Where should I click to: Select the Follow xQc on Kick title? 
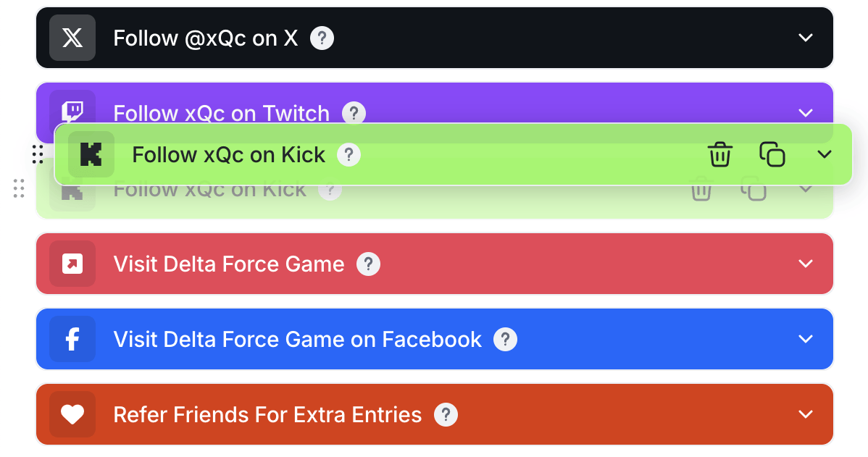coord(228,154)
